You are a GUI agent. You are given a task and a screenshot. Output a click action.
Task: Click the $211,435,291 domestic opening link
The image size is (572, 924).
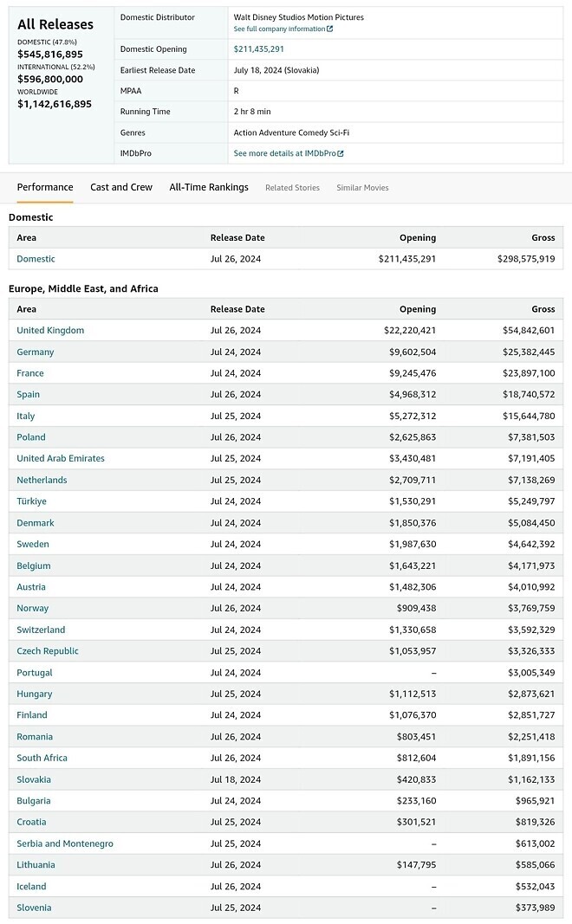tap(258, 49)
